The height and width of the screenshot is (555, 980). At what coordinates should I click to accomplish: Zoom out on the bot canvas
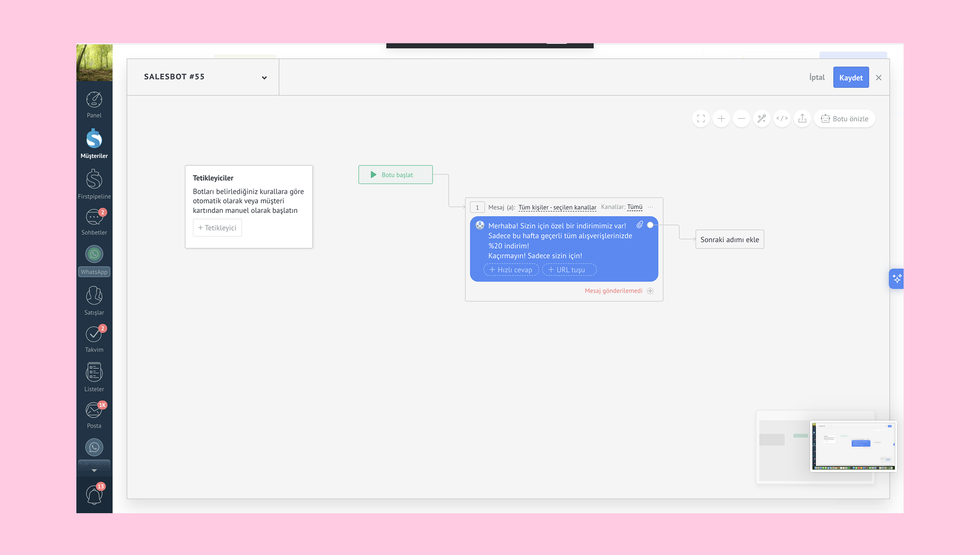pyautogui.click(x=741, y=119)
